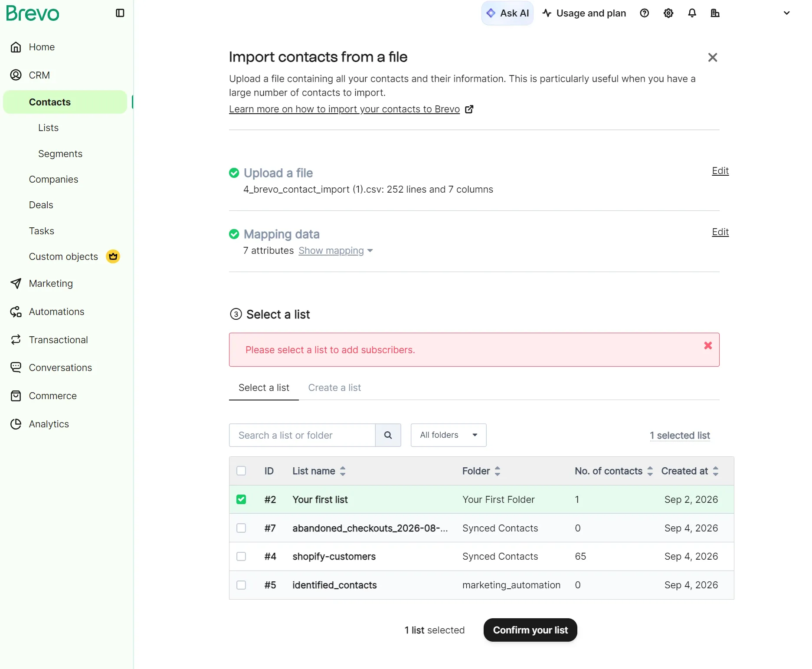Collapse the sidebar with the panel icon
Viewport: 812px width, 669px height.
click(x=120, y=13)
